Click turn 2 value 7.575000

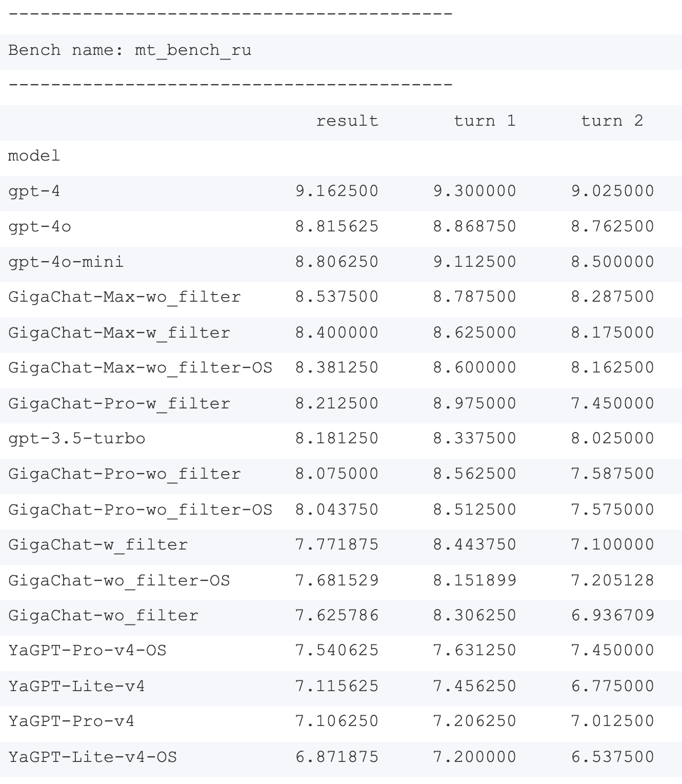tap(613, 510)
